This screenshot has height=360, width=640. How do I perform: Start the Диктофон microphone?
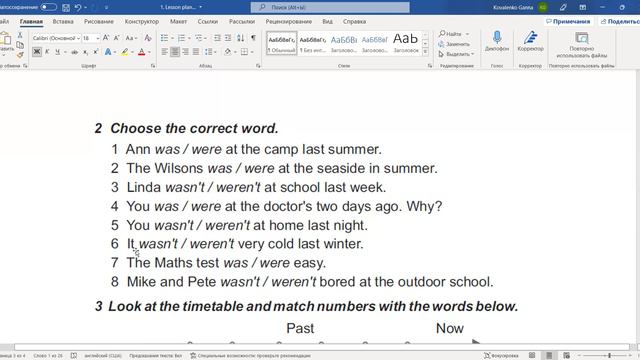coord(497,41)
